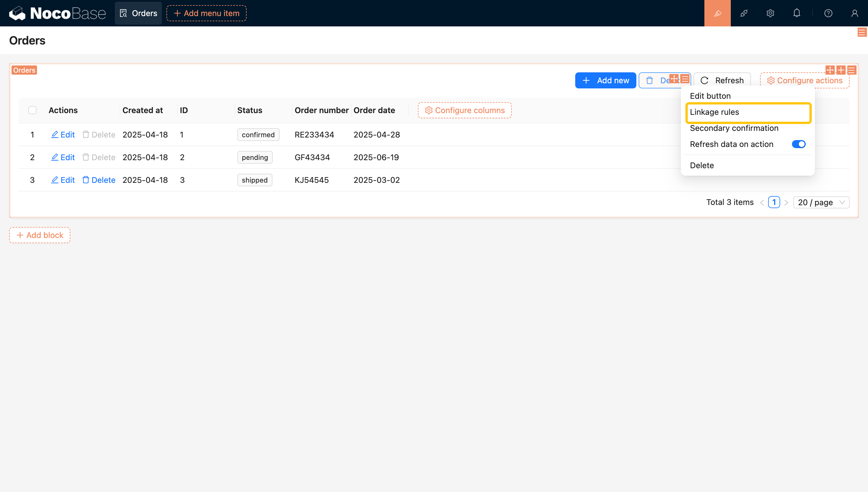Image resolution: width=868 pixels, height=492 pixels.
Task: Choose Secondary confirmation option
Action: point(734,128)
